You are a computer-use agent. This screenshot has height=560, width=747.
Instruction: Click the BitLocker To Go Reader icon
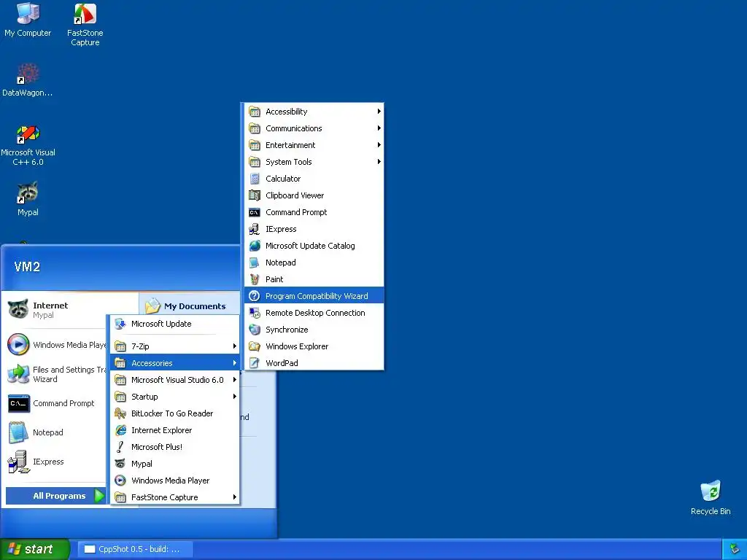pos(120,413)
